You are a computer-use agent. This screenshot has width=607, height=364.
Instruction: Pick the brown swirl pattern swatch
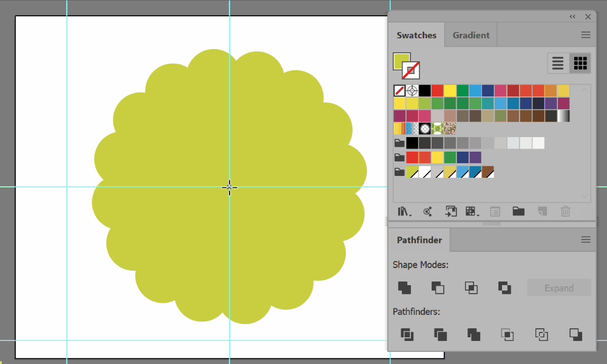[x=450, y=129]
